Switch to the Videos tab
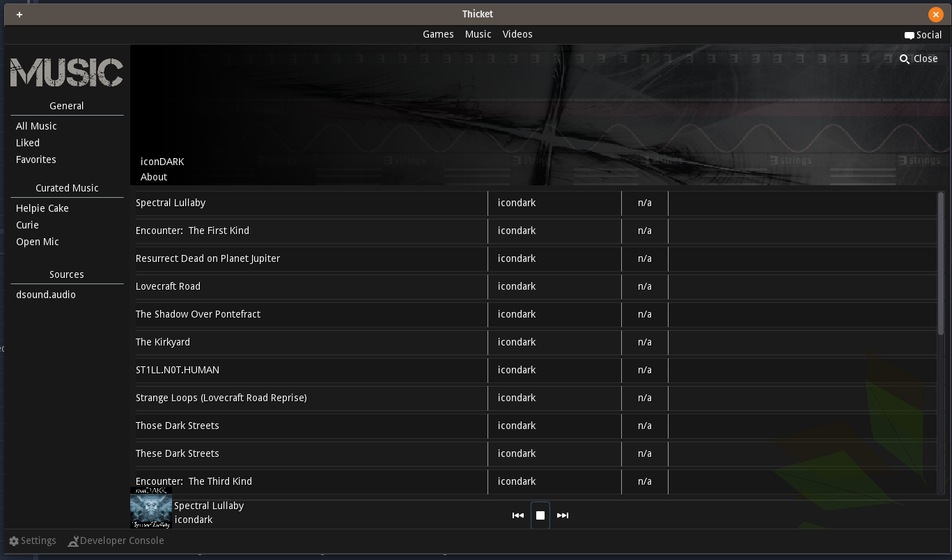This screenshot has width=952, height=560. coord(517,34)
